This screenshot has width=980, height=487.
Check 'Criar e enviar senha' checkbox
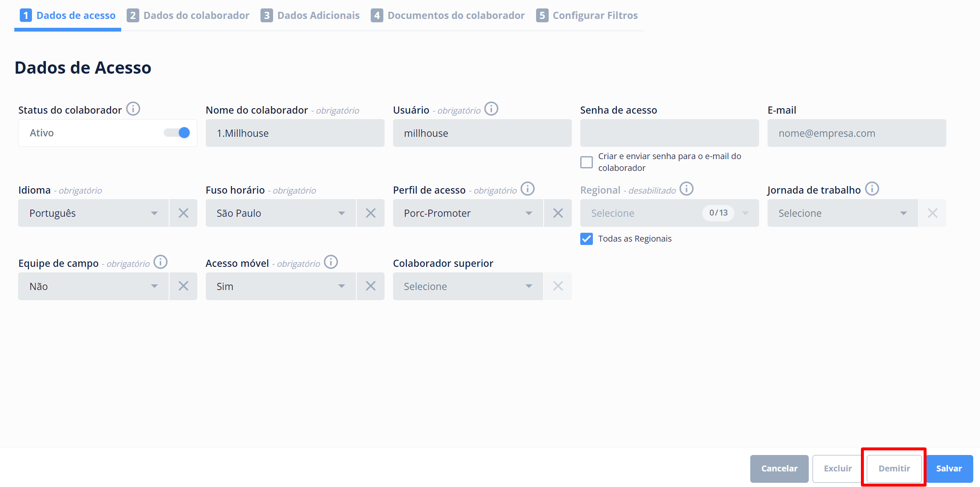click(586, 162)
